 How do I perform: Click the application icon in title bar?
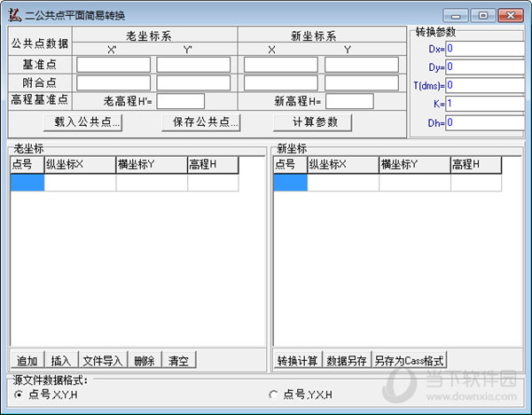(x=15, y=15)
